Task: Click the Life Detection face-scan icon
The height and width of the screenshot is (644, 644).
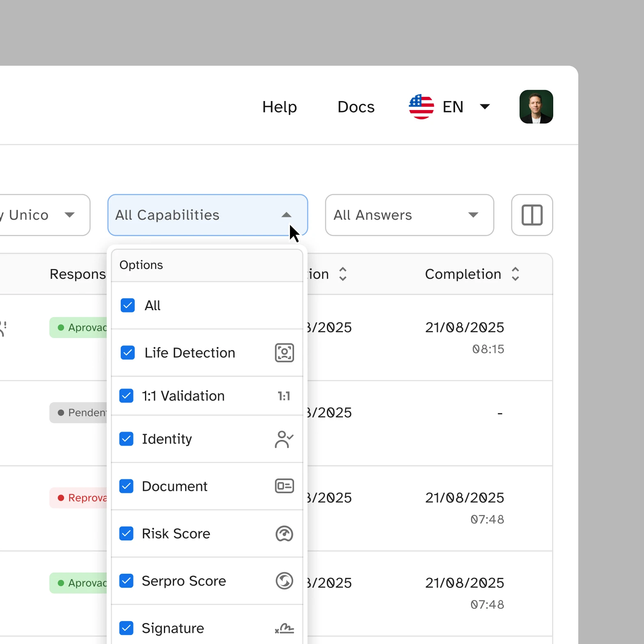Action: 284,353
